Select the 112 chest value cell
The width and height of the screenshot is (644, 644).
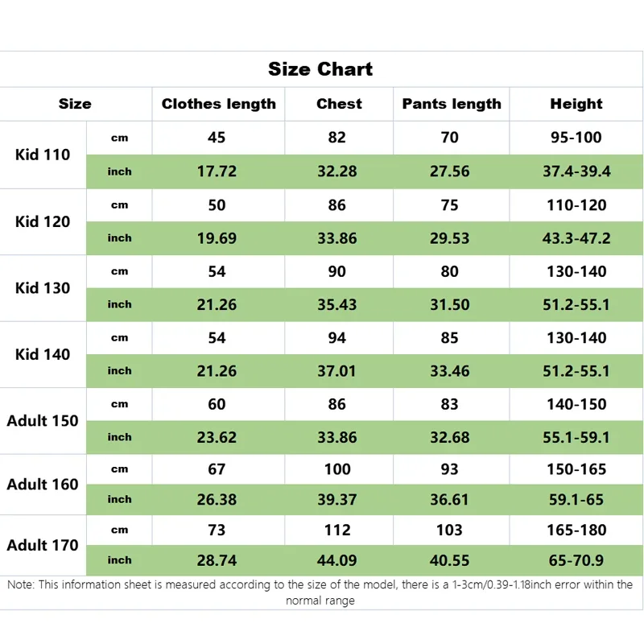337,530
